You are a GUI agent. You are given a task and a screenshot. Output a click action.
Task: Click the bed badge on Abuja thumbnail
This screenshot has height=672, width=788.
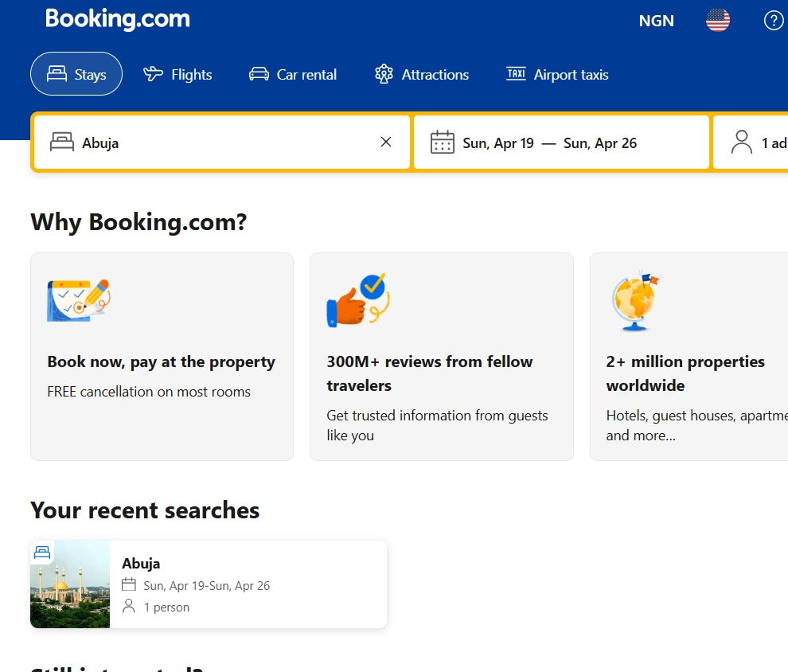(x=42, y=553)
